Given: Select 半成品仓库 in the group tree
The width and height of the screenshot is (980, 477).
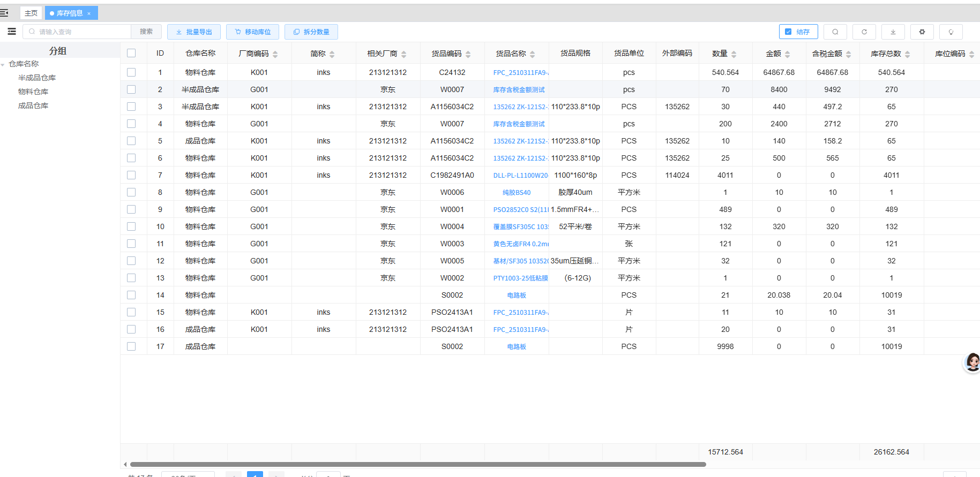Looking at the screenshot, I should pos(37,78).
